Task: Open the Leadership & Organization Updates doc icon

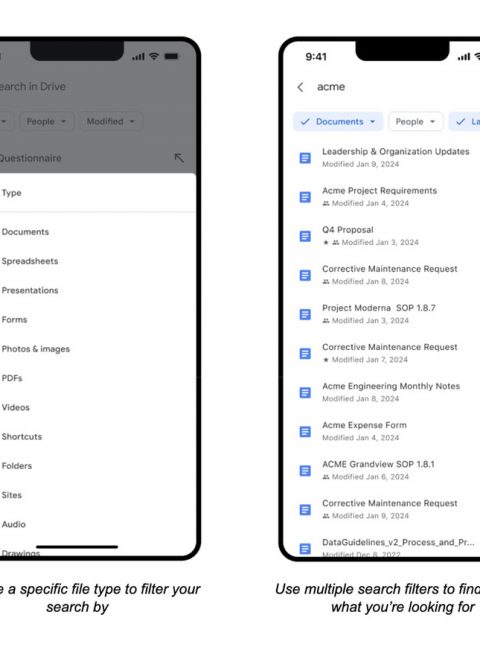Action: tap(305, 158)
